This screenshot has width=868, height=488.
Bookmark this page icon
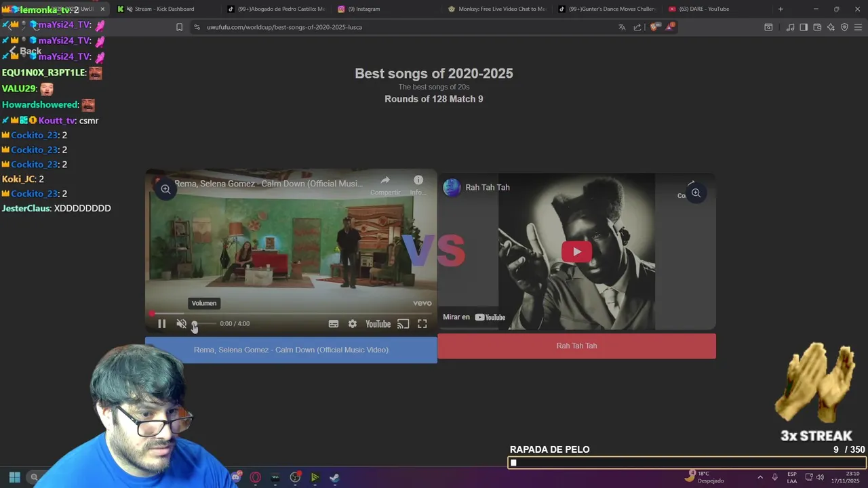click(179, 27)
